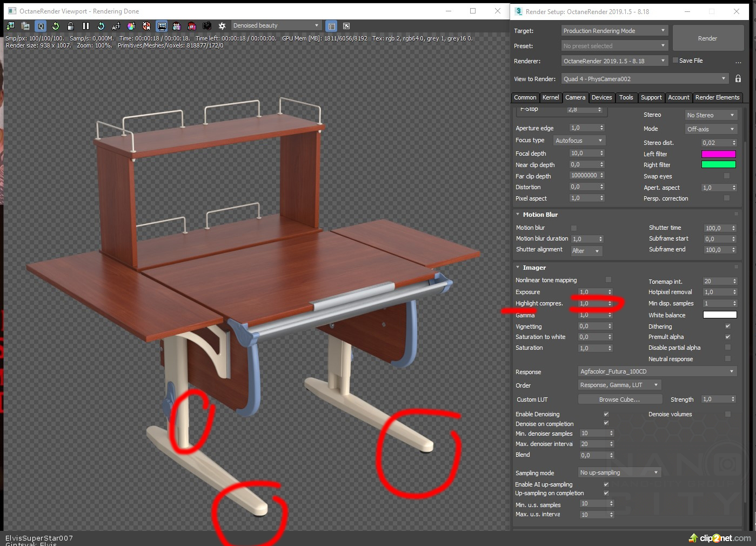The width and height of the screenshot is (756, 546).
Task: Enable the Save File checkbox
Action: point(675,61)
